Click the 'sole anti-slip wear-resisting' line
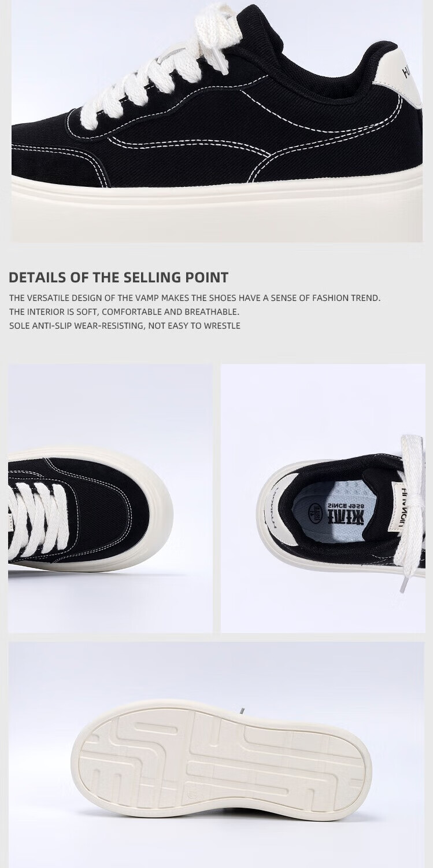This screenshot has height=868, width=433. 125,326
